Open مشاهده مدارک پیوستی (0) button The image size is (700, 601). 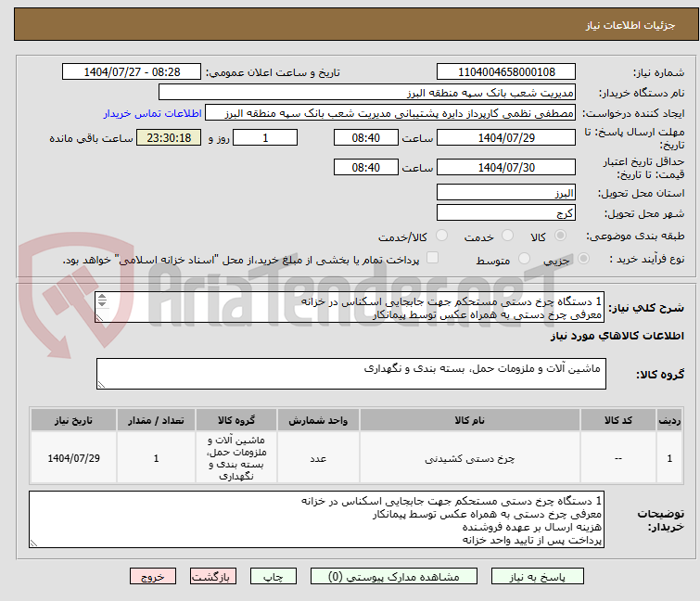pyautogui.click(x=394, y=577)
